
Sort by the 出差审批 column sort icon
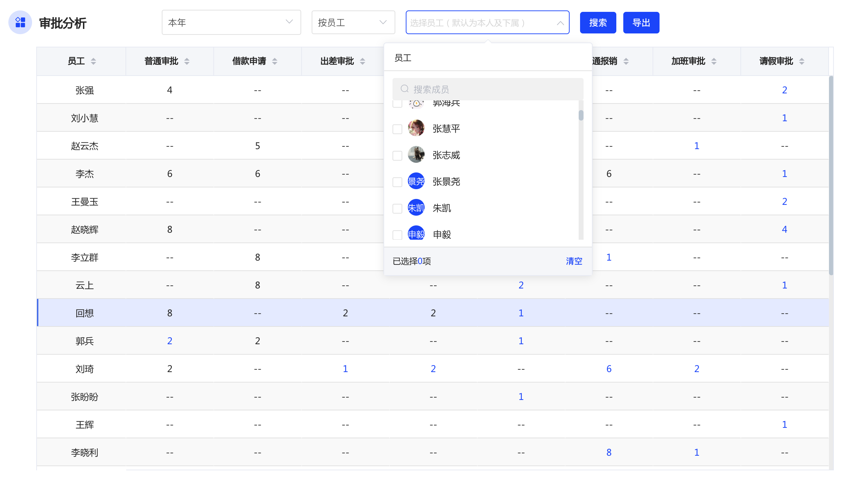(363, 61)
